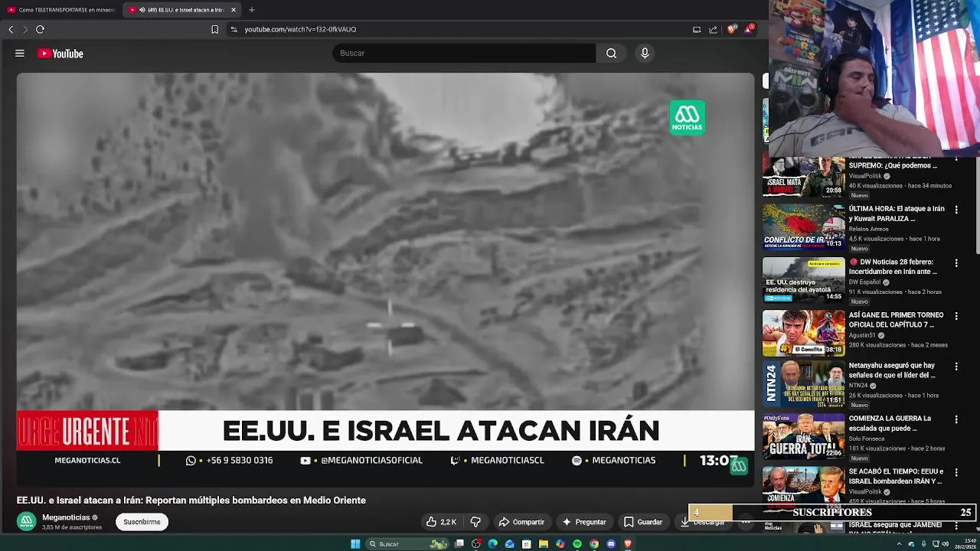980x551 pixels.
Task: Go back in browser history
Action: [11, 29]
